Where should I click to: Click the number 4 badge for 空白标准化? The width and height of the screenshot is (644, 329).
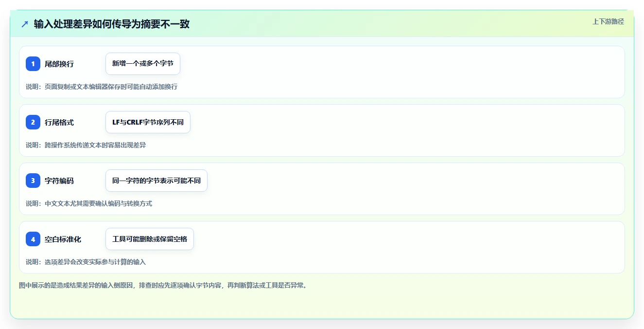33,239
